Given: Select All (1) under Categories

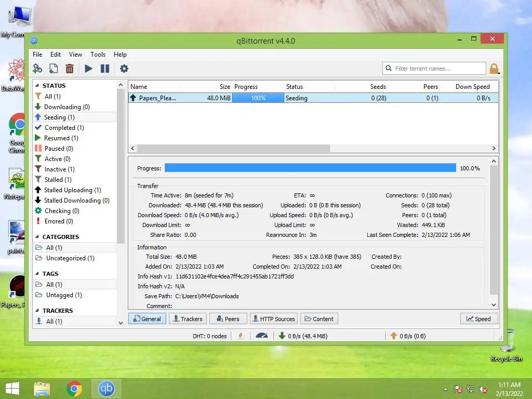Looking at the screenshot, I should (75, 248).
